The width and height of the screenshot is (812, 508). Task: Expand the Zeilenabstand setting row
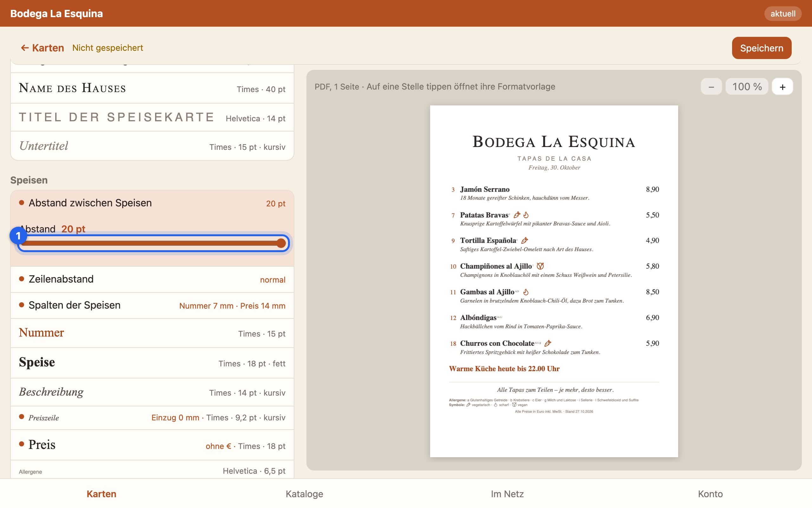pos(152,279)
